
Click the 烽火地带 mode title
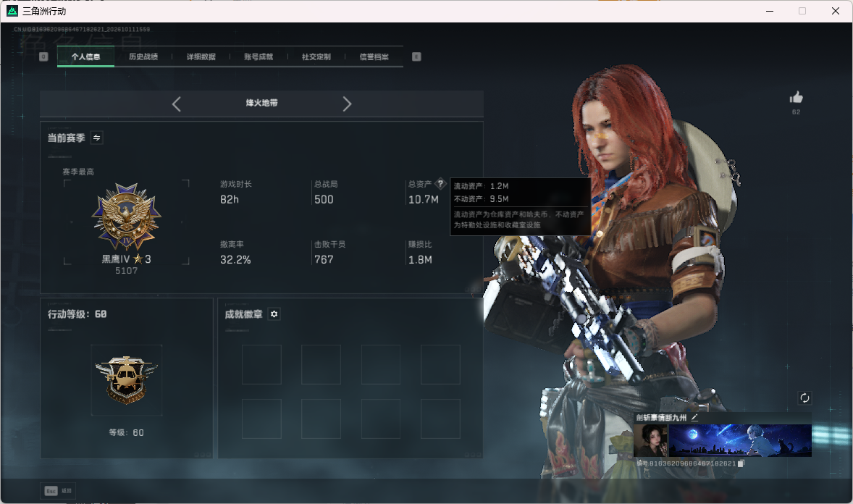coord(261,103)
